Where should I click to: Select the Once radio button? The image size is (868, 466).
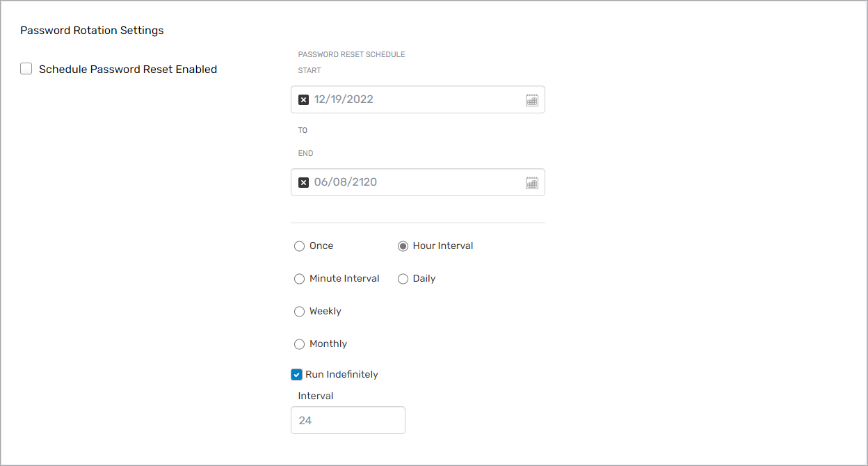pos(300,246)
